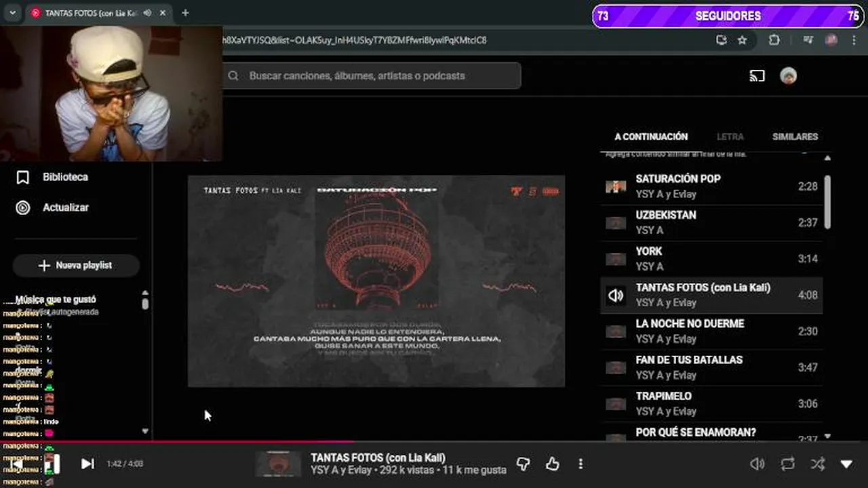The width and height of the screenshot is (868, 488).
Task: Click the 4:08 duration of TANTAS FOTOS
Action: [x=808, y=295]
